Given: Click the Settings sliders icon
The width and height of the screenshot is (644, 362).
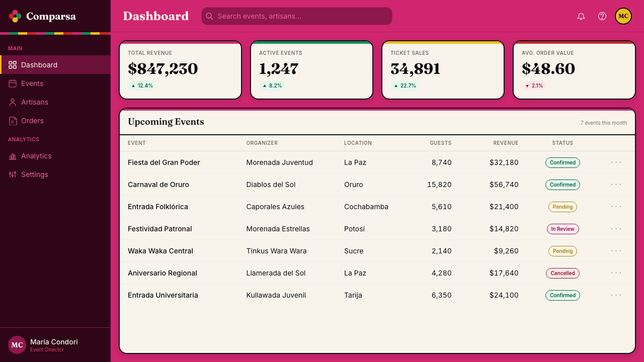Looking at the screenshot, I should click(13, 174).
